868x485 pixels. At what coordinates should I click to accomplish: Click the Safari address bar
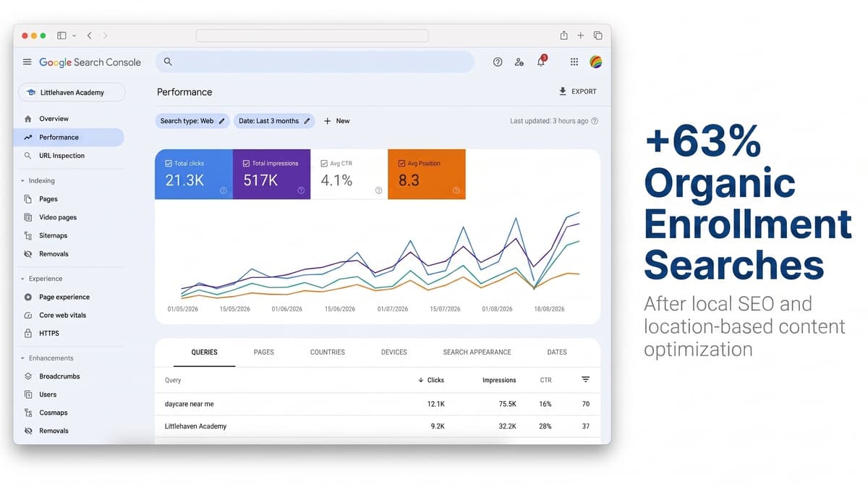tap(312, 35)
